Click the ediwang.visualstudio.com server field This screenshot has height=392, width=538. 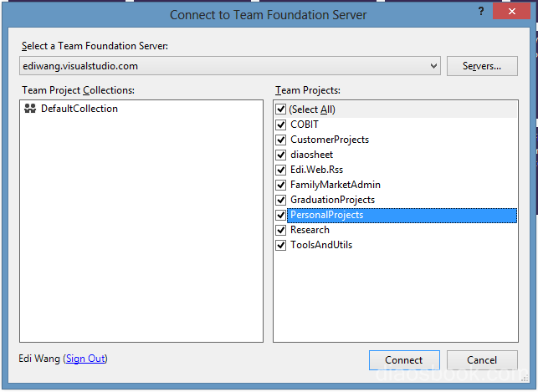[x=230, y=66]
